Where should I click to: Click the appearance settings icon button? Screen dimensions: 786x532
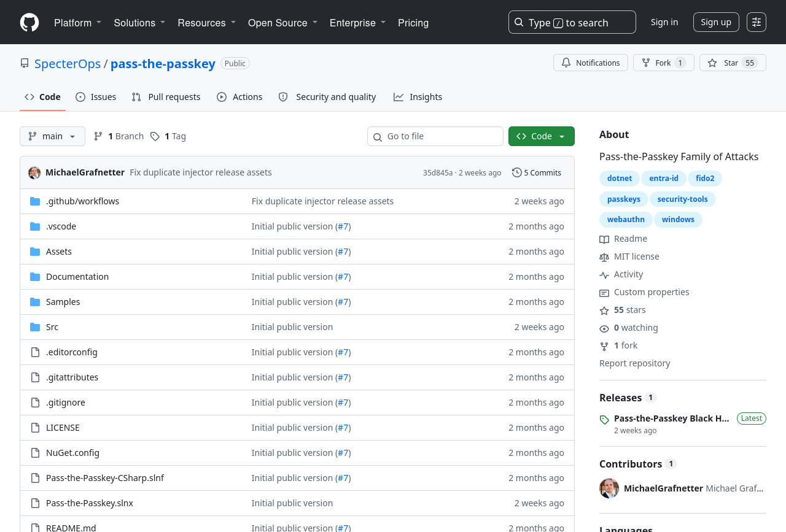click(757, 22)
